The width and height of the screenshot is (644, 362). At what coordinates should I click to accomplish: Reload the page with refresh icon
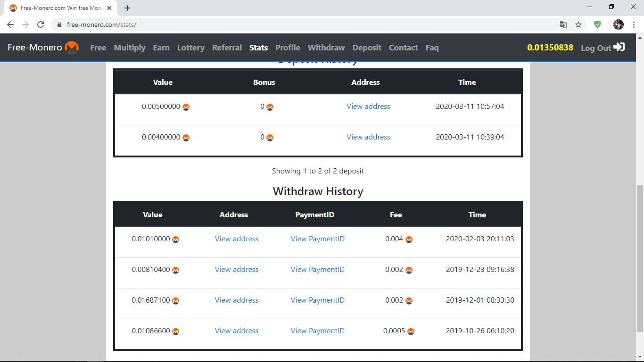pos(41,25)
